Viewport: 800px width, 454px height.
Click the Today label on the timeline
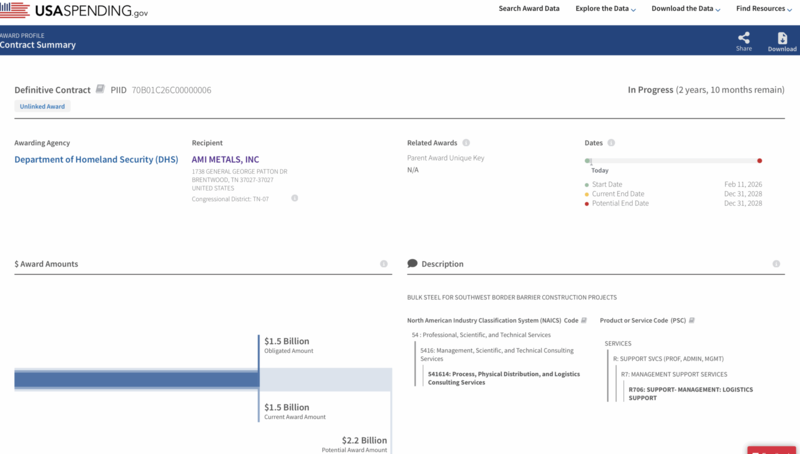[x=600, y=170]
